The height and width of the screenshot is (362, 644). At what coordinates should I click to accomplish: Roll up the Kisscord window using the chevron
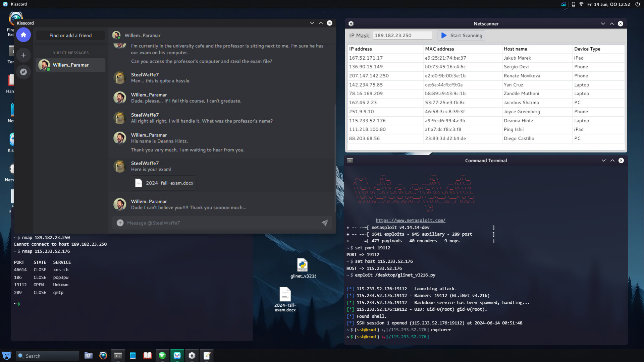click(321, 22)
